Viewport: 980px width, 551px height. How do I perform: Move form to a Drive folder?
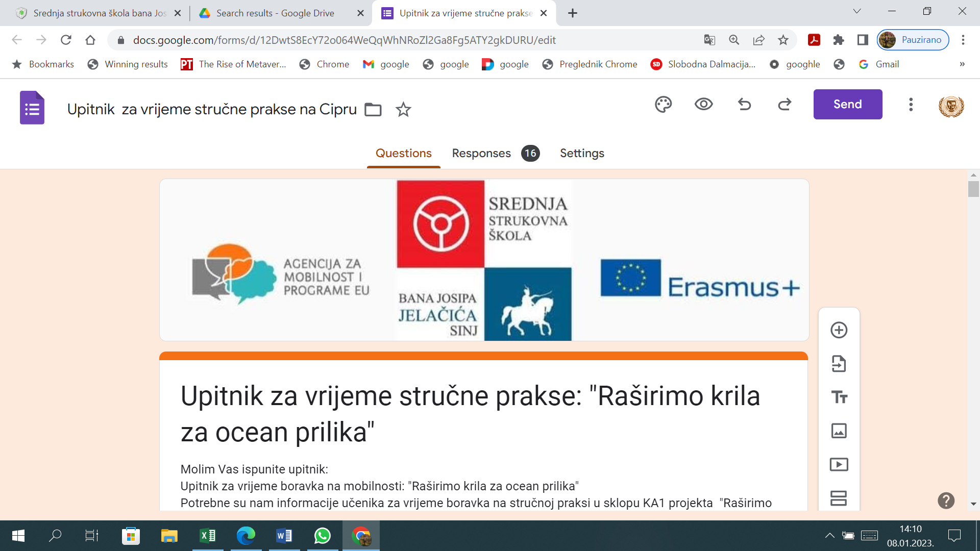click(x=373, y=109)
